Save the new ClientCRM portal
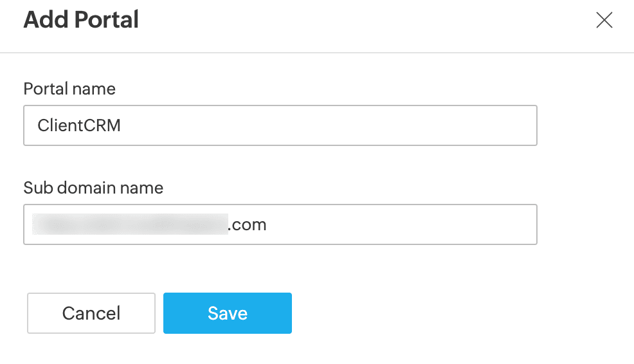 (227, 313)
